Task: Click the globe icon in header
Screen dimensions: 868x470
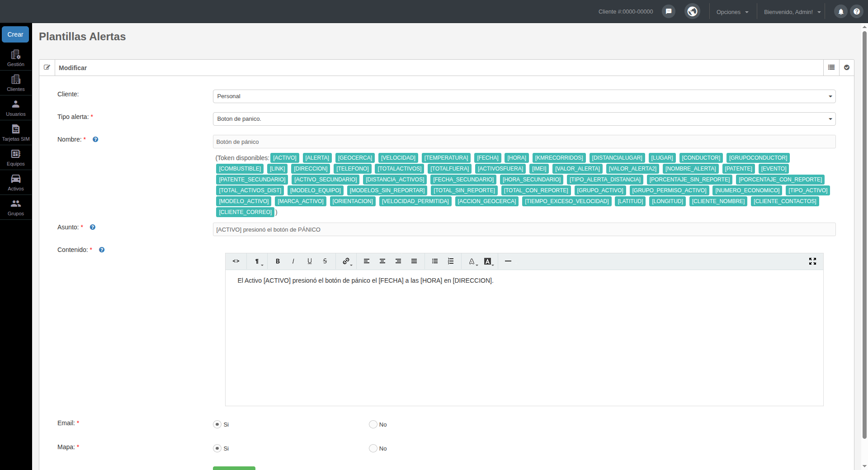Action: click(x=692, y=11)
